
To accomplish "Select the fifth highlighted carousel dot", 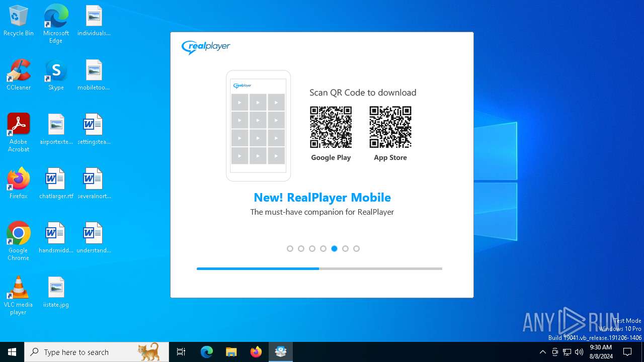I will [334, 248].
